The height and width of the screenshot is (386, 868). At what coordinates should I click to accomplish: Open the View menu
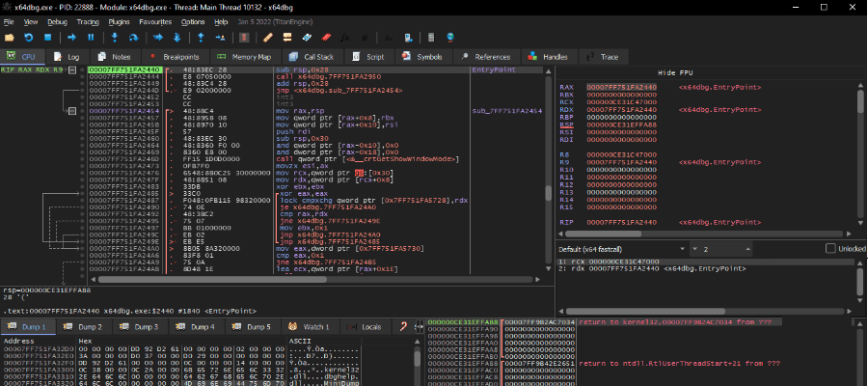pyautogui.click(x=31, y=22)
